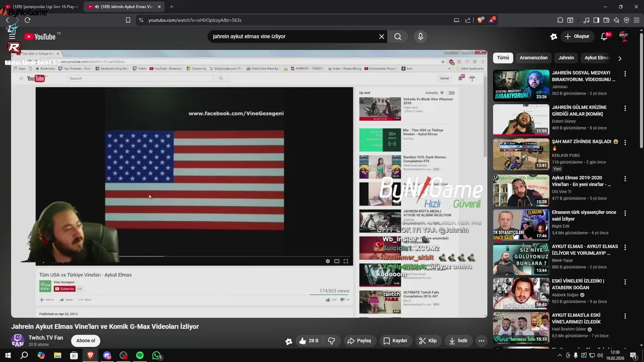Open the options menu for JAHREİN SOSYAL MEDYAYI video
Image resolution: width=644 pixels, height=362 pixels.
coord(625,74)
